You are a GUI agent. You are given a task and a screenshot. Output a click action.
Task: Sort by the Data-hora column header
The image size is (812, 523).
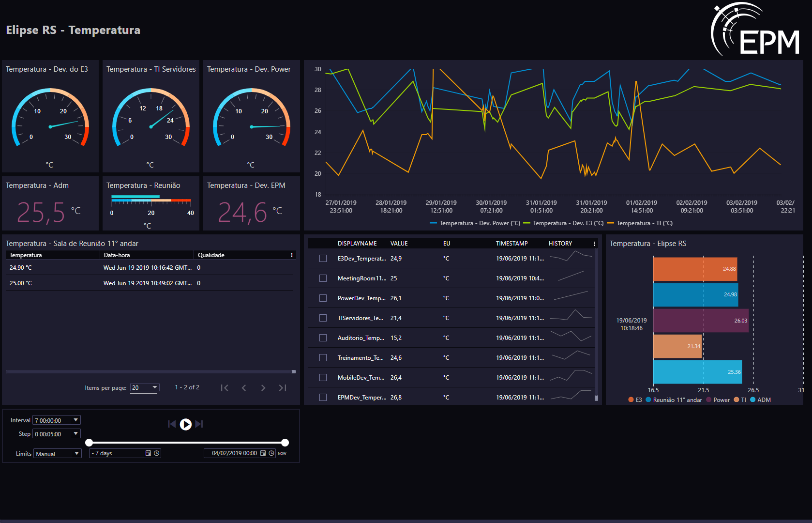click(x=117, y=255)
